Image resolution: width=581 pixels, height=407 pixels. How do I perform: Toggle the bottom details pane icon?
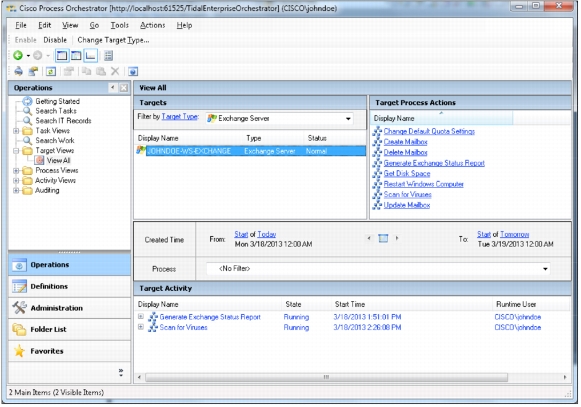click(x=90, y=56)
